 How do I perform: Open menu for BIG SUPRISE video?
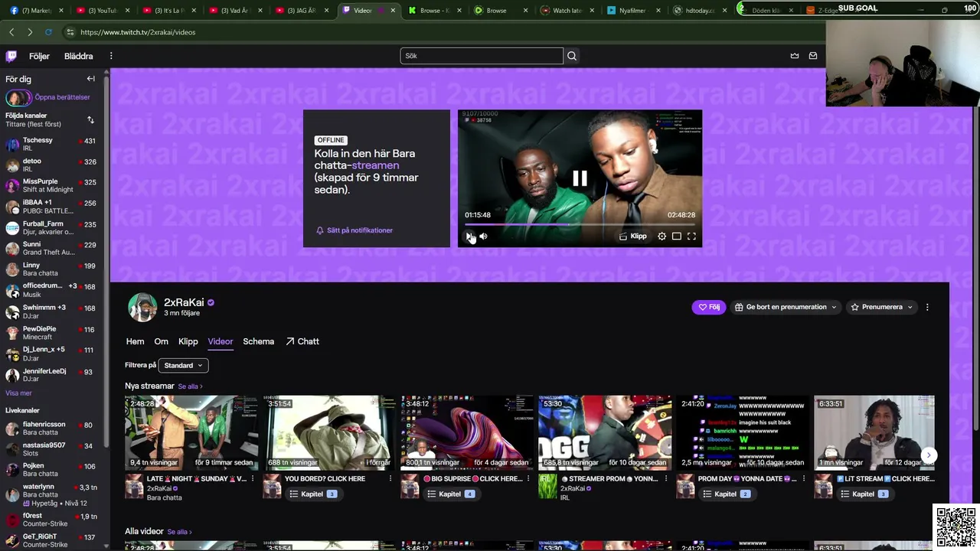pyautogui.click(x=528, y=479)
